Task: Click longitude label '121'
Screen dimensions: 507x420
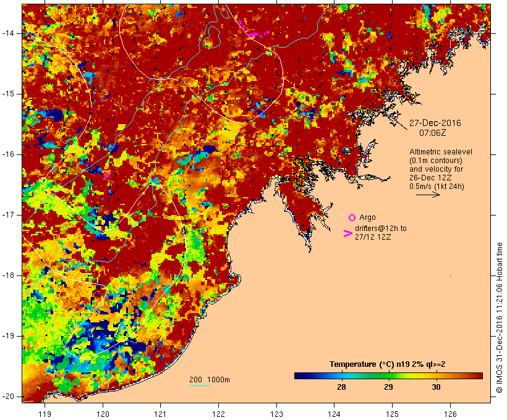Action: 160,414
